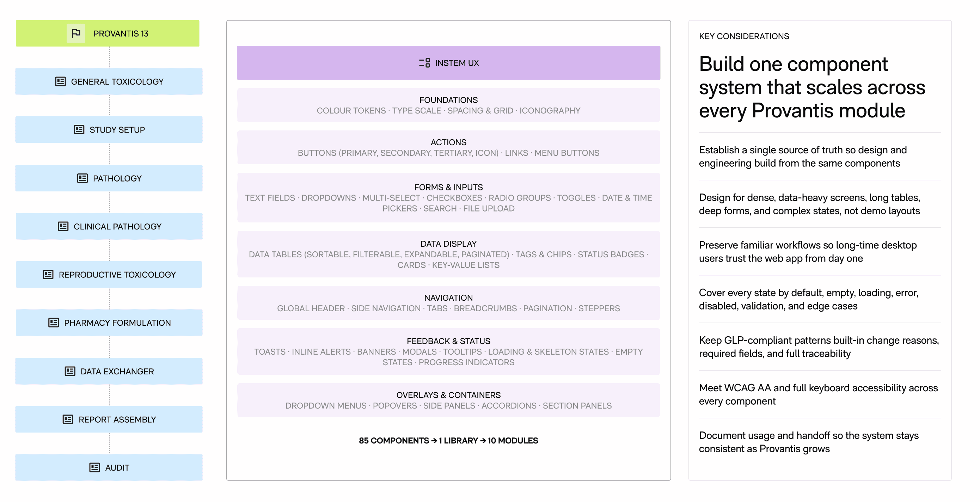980x502 pixels.
Task: Click the flag icon beside Provantis 13
Action: click(x=76, y=33)
